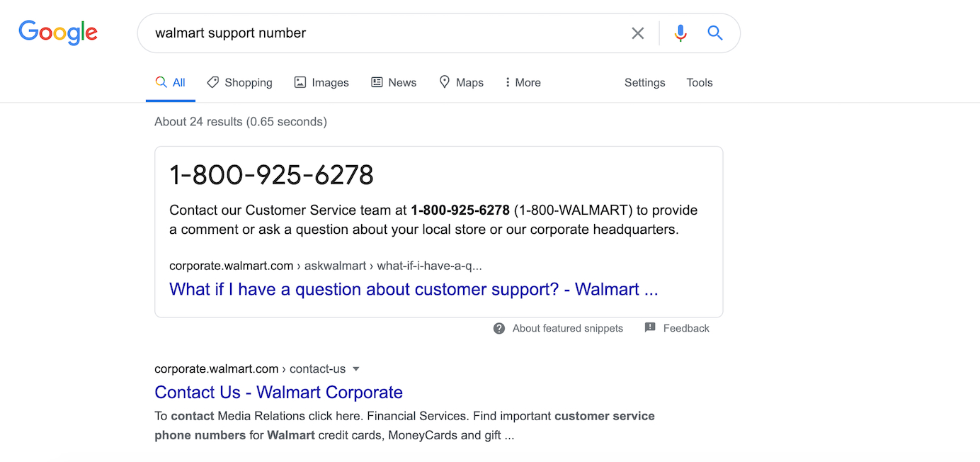
Task: Select the All results tab
Action: point(171,82)
